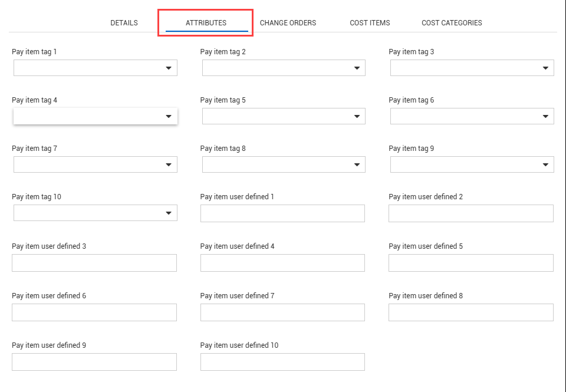Expand the Pay item tag 10 dropdown

click(96, 213)
